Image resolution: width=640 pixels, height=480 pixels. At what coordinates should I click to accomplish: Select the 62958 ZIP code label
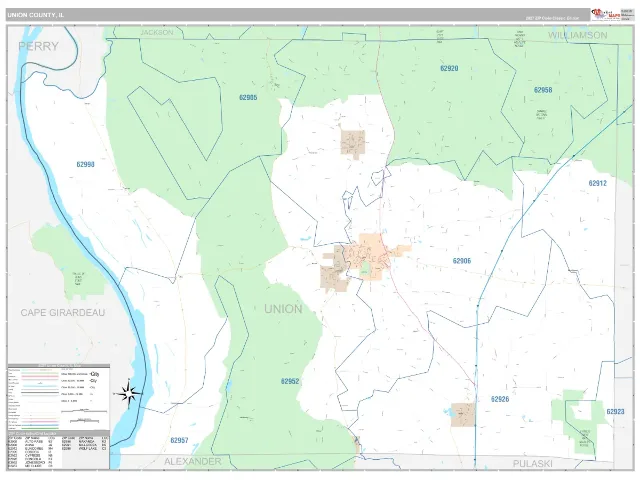[543, 90]
